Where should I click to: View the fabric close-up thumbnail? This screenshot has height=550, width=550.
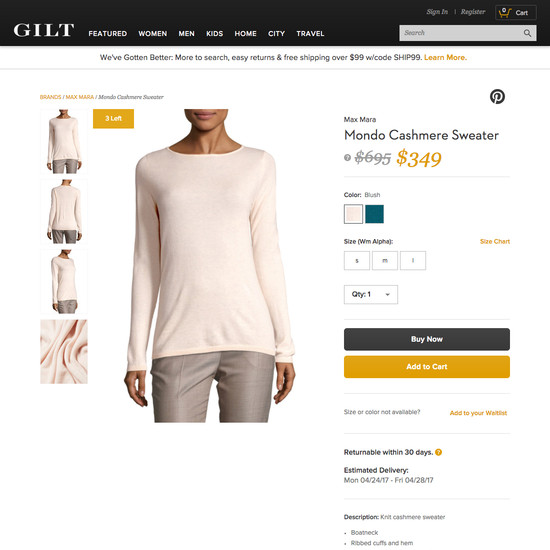64,351
